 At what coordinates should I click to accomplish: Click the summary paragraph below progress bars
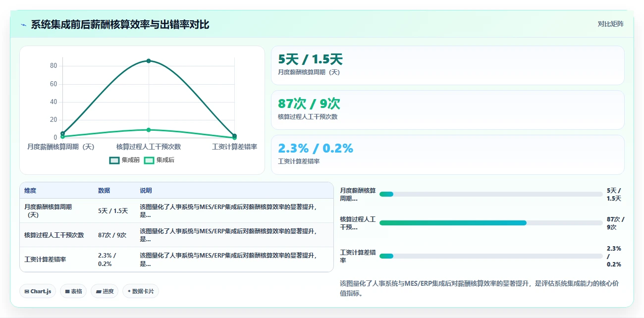click(x=480, y=288)
